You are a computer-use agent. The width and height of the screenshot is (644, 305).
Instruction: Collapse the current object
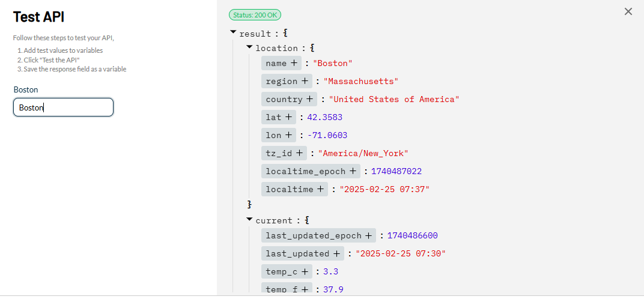pyautogui.click(x=249, y=220)
